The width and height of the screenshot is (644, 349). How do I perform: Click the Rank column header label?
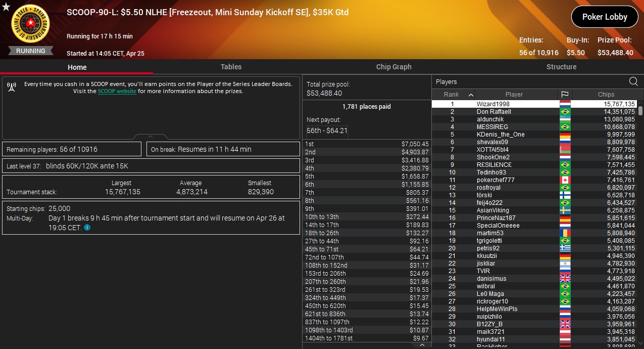(x=451, y=95)
